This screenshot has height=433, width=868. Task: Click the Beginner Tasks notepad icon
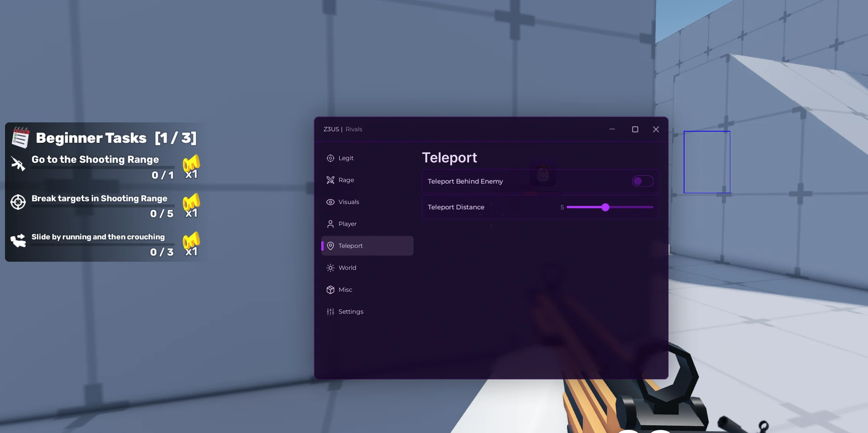click(x=20, y=138)
